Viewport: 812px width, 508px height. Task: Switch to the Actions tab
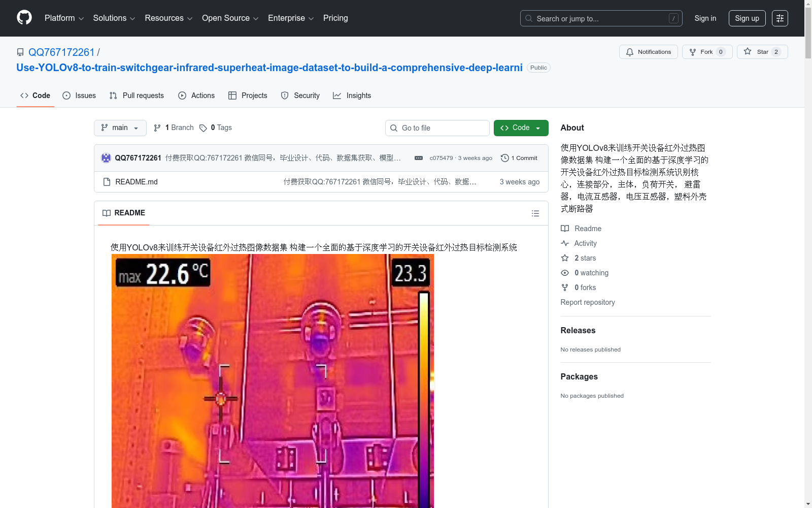pyautogui.click(x=197, y=96)
